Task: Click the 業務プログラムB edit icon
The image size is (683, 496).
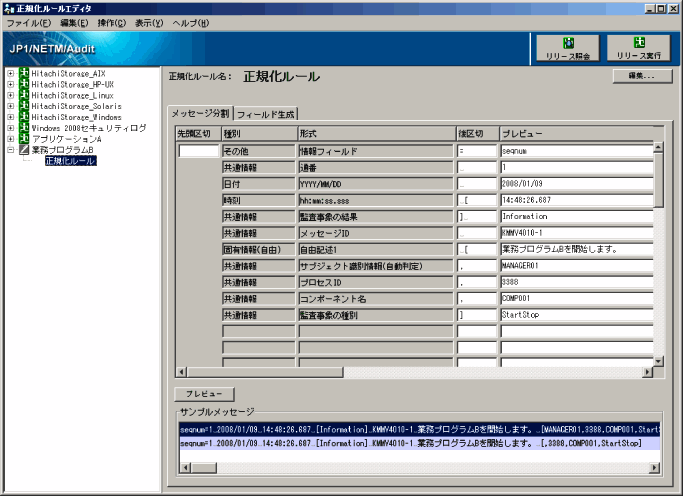Action: pos(24,150)
